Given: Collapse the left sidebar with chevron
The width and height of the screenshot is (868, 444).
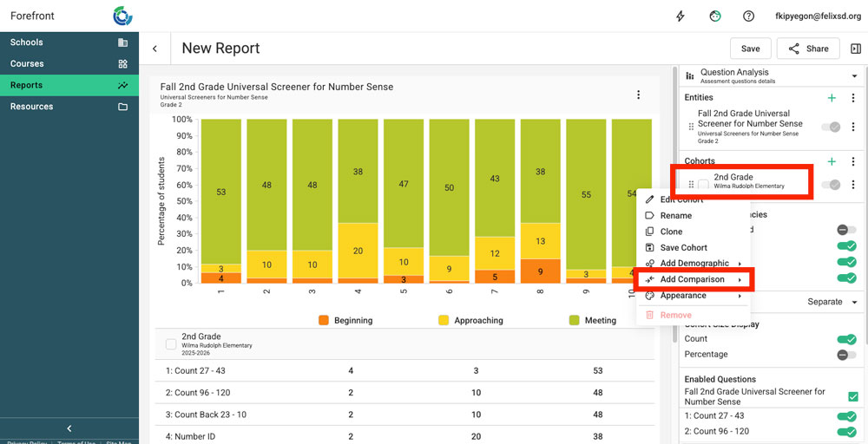Looking at the screenshot, I should [x=69, y=428].
